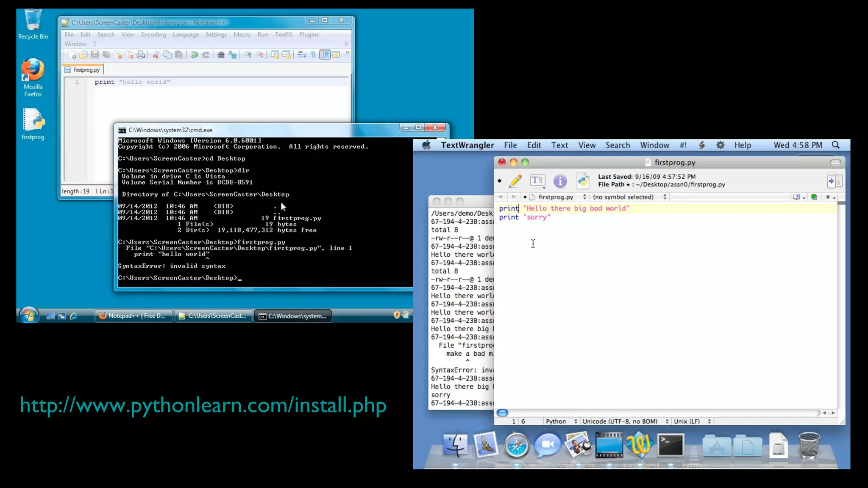Click the Cut scissors icon in Notepad++
This screenshot has width=868, height=488.
(156, 54)
